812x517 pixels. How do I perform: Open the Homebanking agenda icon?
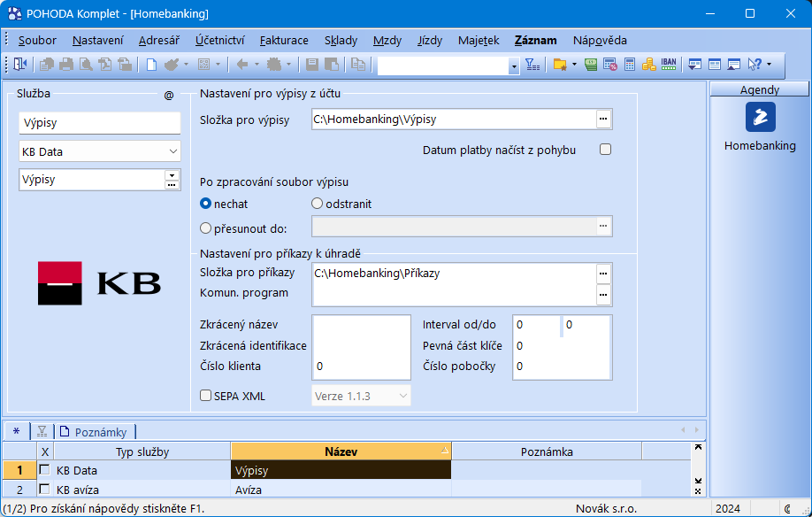[760, 117]
